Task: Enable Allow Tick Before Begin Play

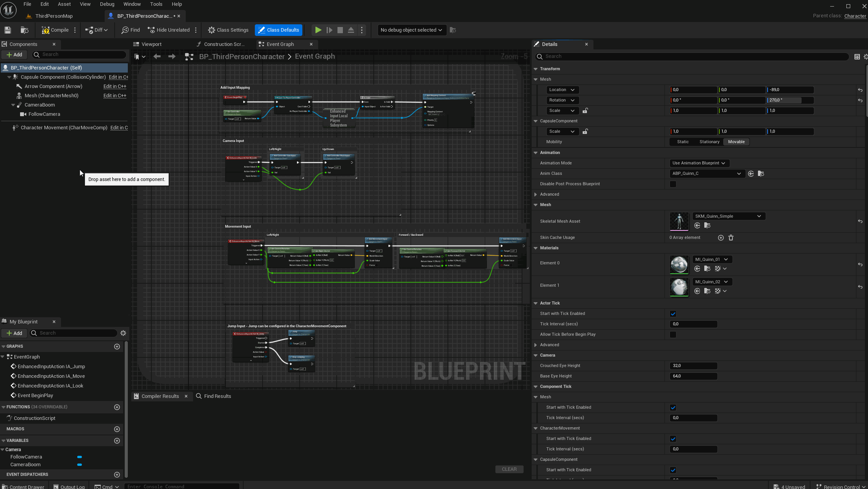Action: coord(673,335)
